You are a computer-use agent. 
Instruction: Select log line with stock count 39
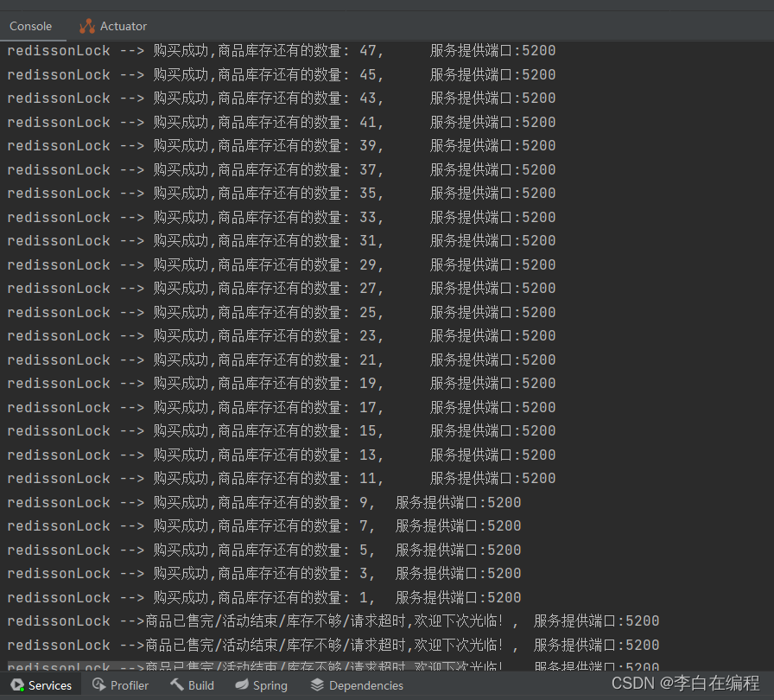coord(282,146)
